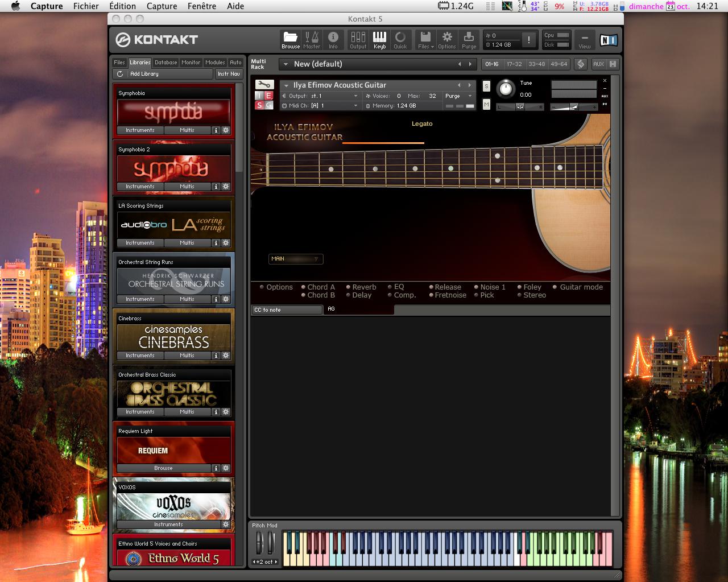Open the Files dropdown menu

click(x=425, y=40)
